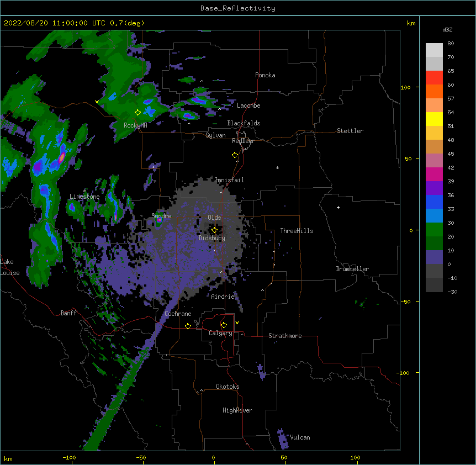This screenshot has height=465, width=476.
Task: Select the Okotoks label
Action: [x=228, y=387]
